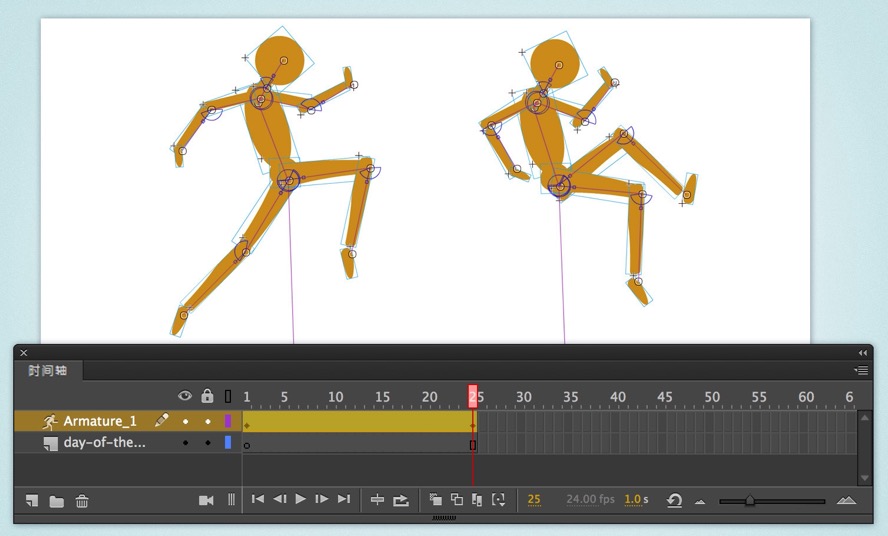Click the timeline zoom slider handle

[750, 500]
